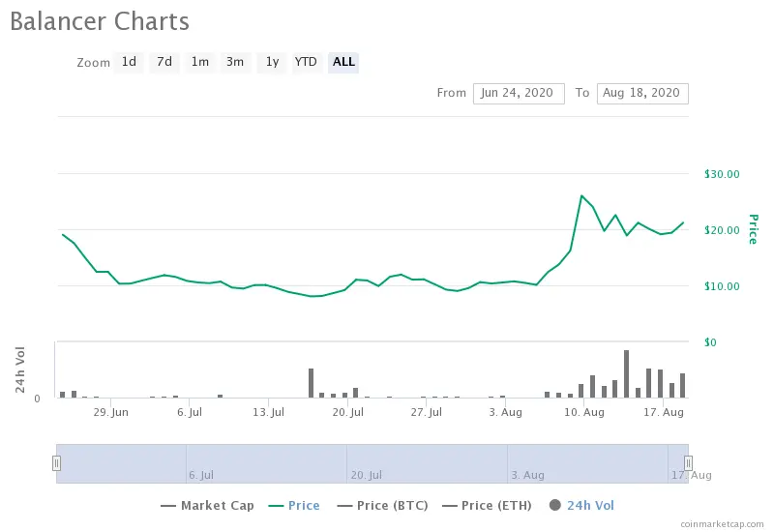
Task: Click the $20.00 price axis label
Action: coord(722,230)
